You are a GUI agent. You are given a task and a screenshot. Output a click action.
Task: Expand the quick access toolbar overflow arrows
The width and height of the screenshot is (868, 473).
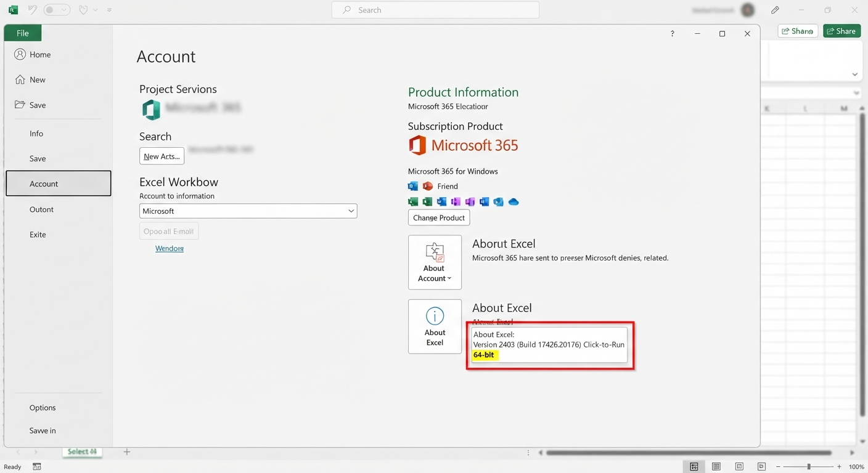(x=110, y=10)
